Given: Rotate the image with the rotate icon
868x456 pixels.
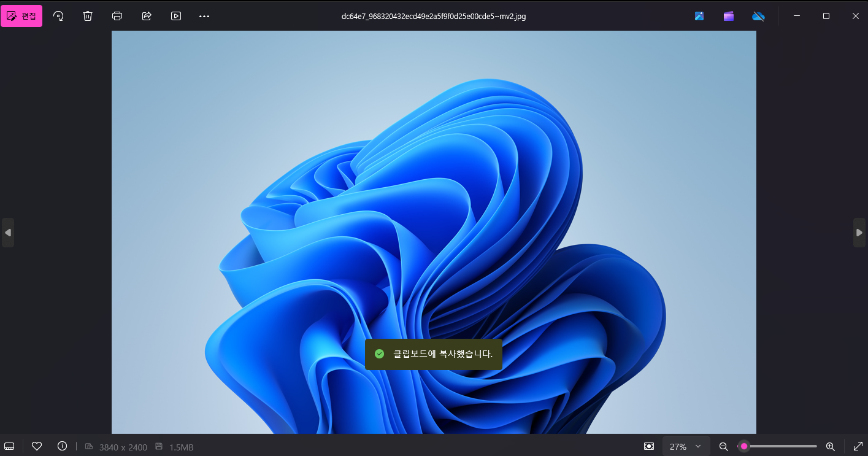Looking at the screenshot, I should tap(59, 16).
